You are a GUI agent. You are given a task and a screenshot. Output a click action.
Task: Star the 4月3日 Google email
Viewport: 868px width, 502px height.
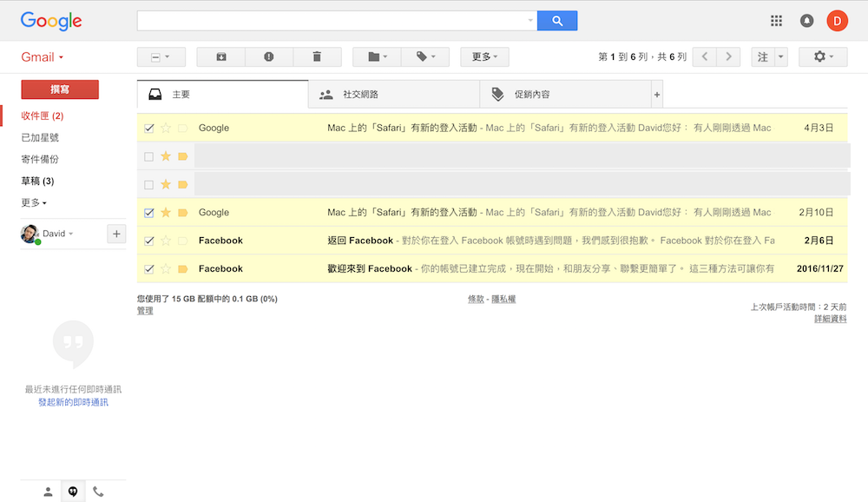(166, 128)
